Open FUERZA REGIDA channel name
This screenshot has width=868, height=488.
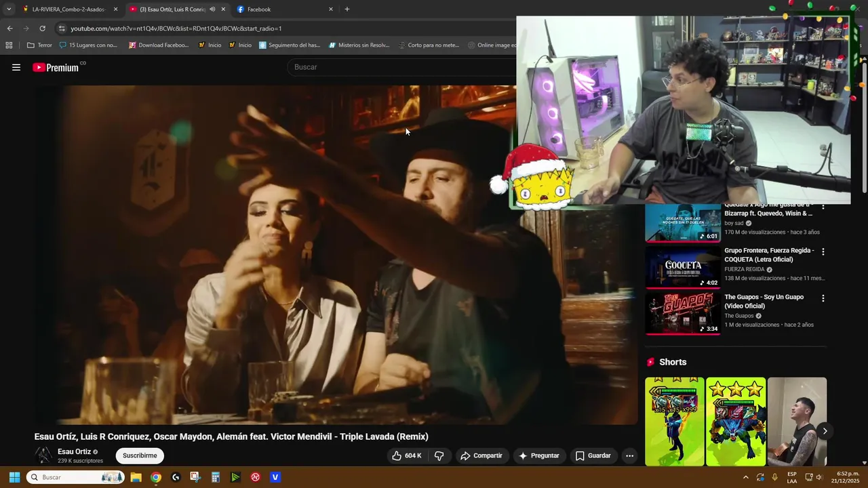744,270
